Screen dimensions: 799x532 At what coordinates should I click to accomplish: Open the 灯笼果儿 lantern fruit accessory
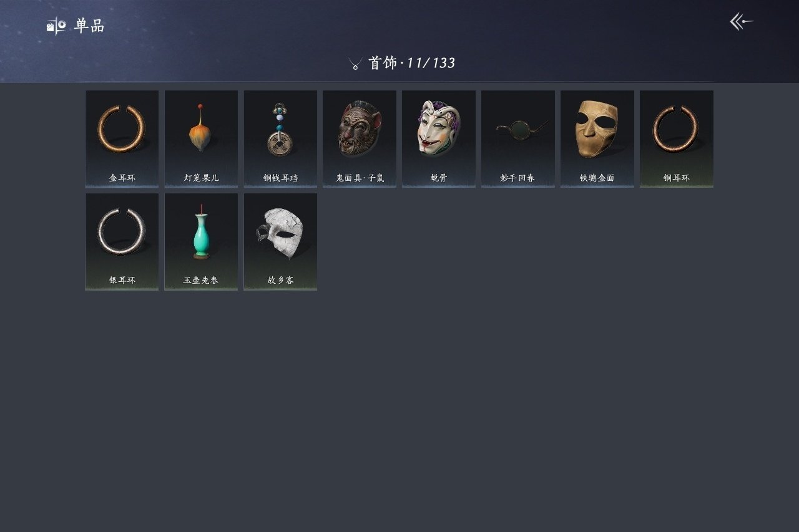click(201, 138)
